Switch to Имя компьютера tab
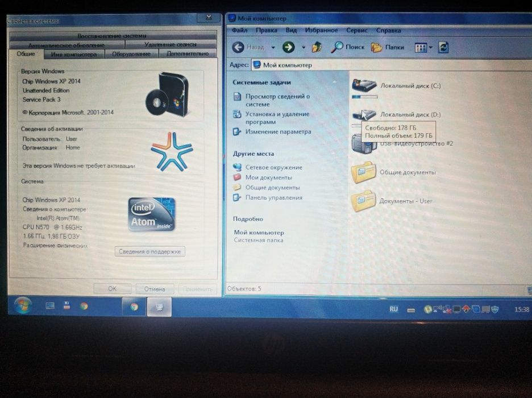Screen dimensions: 532x398 pos(74,54)
